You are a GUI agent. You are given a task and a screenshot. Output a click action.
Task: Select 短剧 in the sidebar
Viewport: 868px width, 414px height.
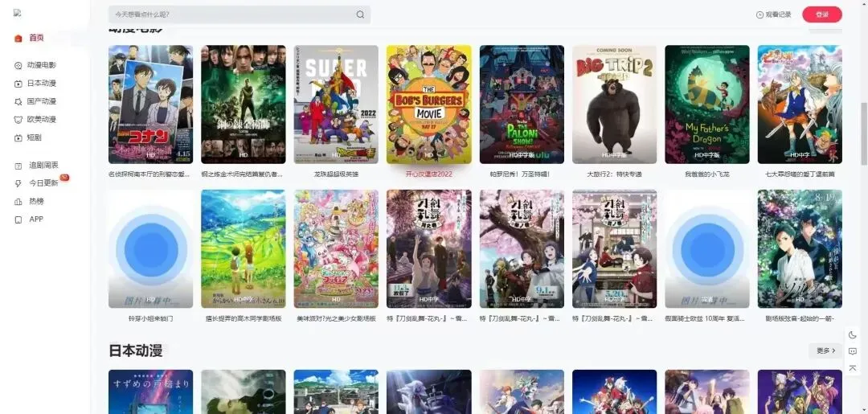(35, 137)
